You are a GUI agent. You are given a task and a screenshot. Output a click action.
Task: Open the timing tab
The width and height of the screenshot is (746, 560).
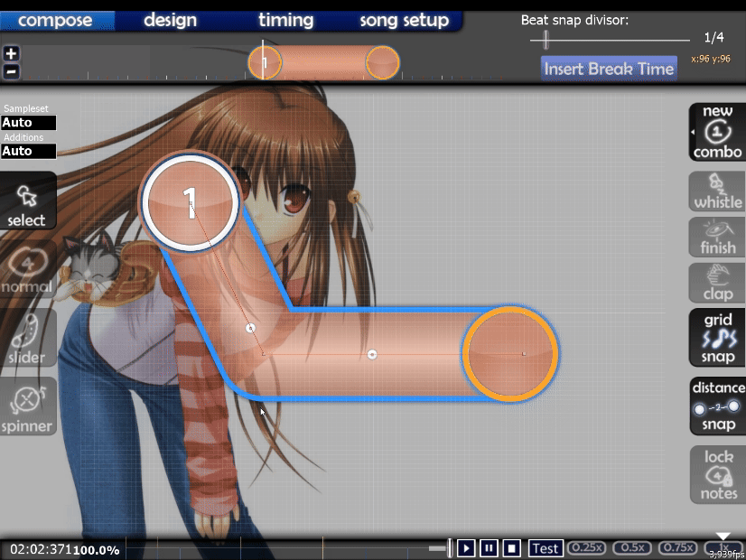coord(285,20)
